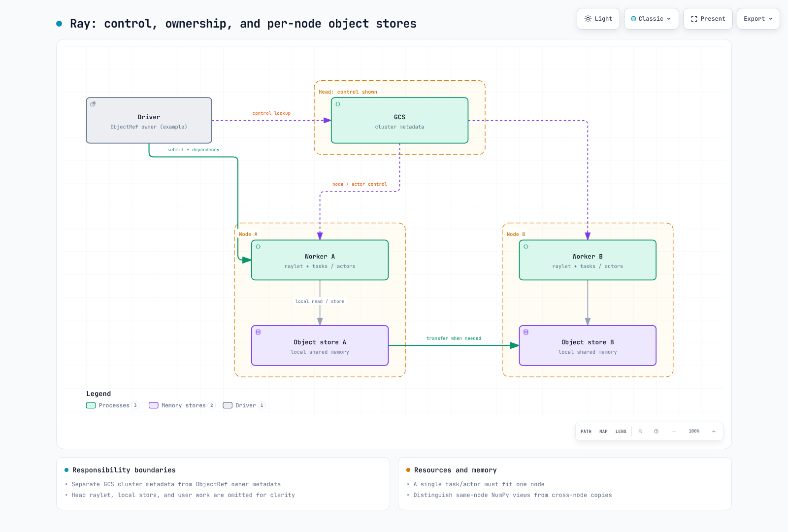Click the search magnifier icon

tap(640, 432)
